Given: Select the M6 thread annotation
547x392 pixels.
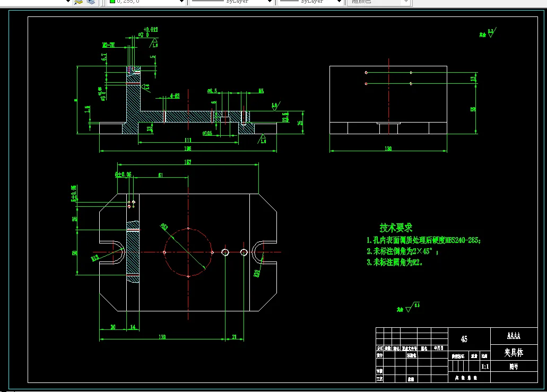Looking at the screenshot, I should click(261, 91).
